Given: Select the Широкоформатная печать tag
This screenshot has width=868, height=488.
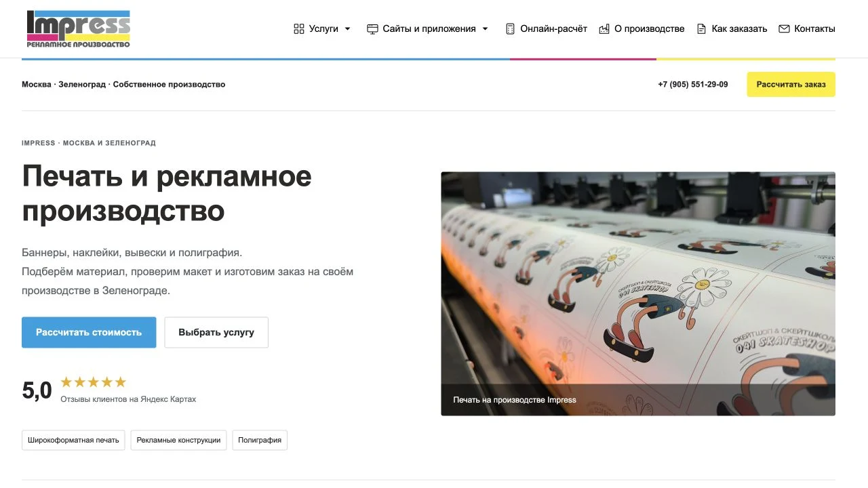Looking at the screenshot, I should pos(73,440).
